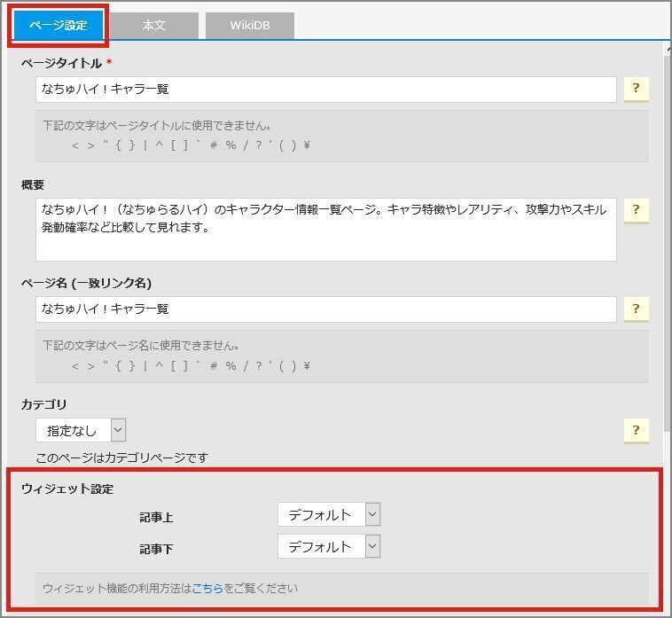Click the カテゴリ label
Image resolution: width=672 pixels, height=618 pixels.
pos(44,404)
